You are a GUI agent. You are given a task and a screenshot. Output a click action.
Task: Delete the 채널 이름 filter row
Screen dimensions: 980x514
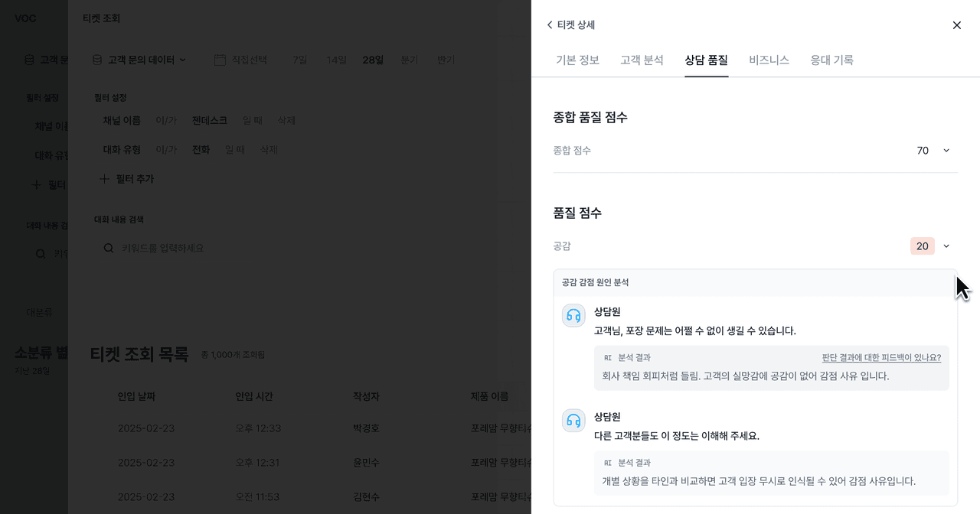[286, 121]
